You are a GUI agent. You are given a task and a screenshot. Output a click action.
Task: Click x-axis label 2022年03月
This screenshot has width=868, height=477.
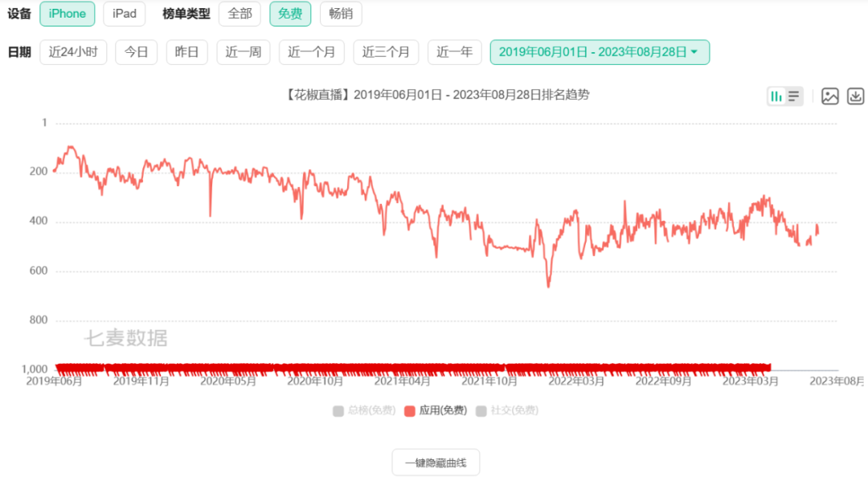576,381
